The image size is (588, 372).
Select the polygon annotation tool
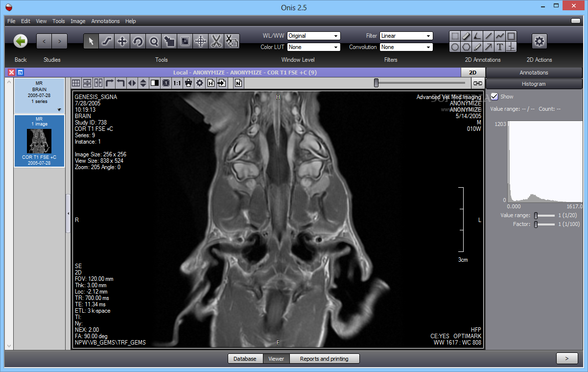click(x=466, y=47)
